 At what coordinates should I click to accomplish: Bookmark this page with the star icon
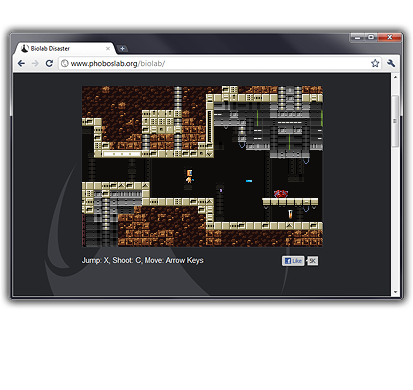point(375,63)
